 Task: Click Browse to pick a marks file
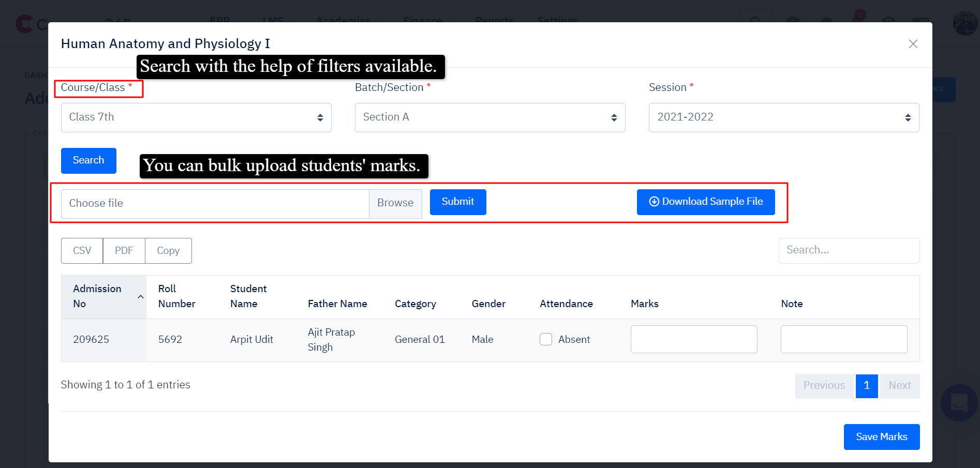395,204
